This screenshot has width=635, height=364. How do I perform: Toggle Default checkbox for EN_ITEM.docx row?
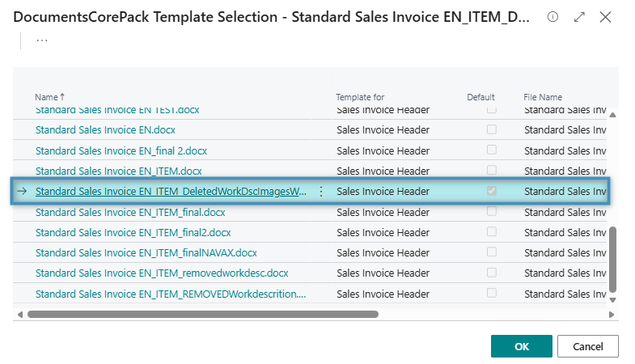pyautogui.click(x=492, y=170)
